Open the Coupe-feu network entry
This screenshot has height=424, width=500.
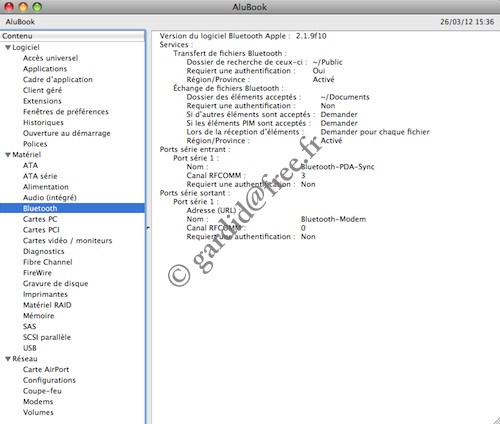pyautogui.click(x=42, y=391)
